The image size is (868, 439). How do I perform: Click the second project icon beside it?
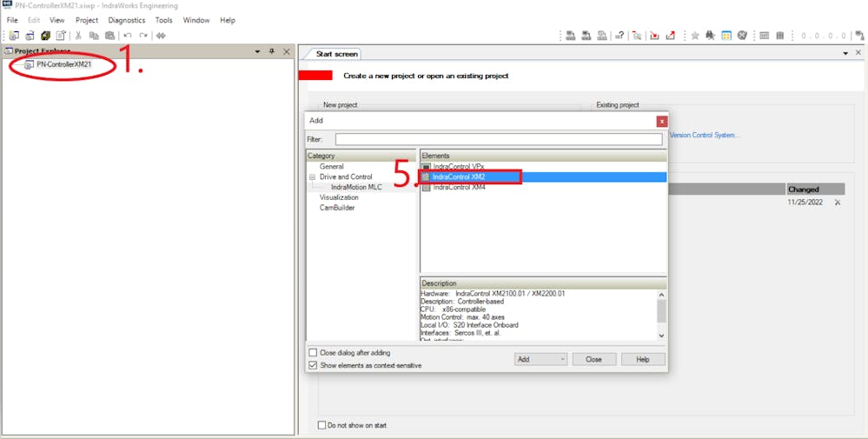pyautogui.click(x=30, y=36)
